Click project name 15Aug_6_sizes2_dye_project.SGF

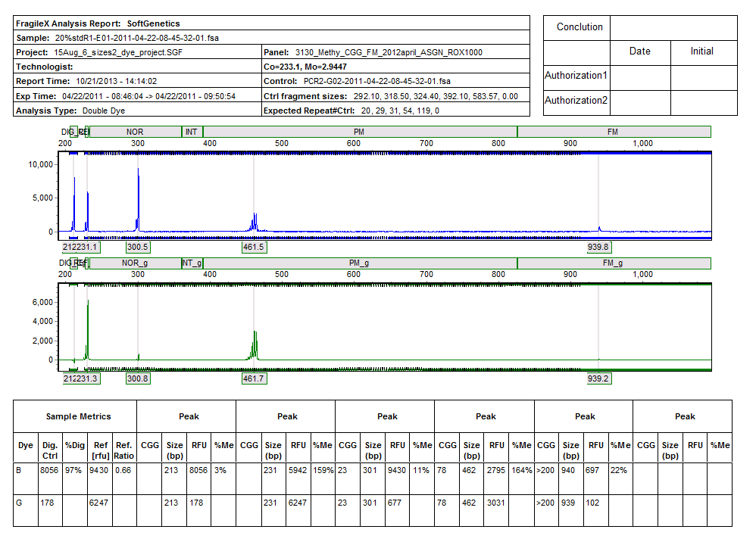(x=118, y=52)
